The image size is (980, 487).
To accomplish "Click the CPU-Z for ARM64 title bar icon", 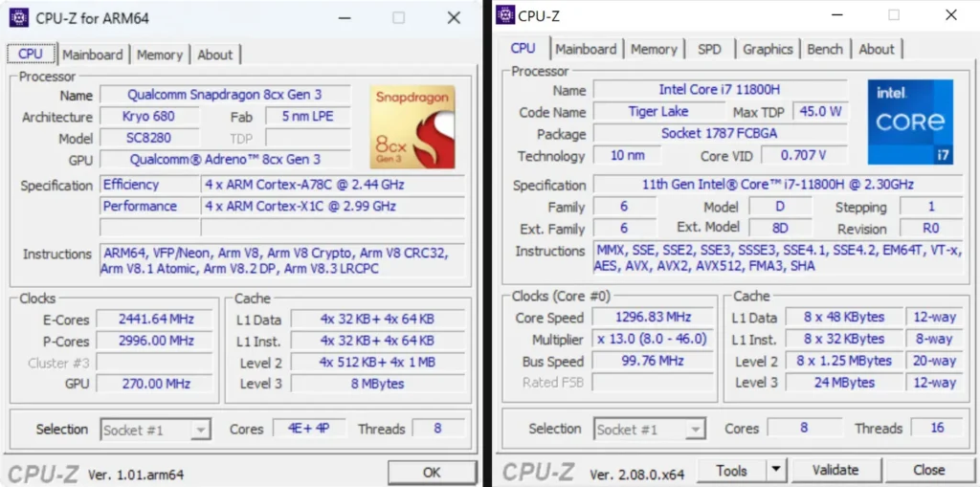I will tap(19, 17).
